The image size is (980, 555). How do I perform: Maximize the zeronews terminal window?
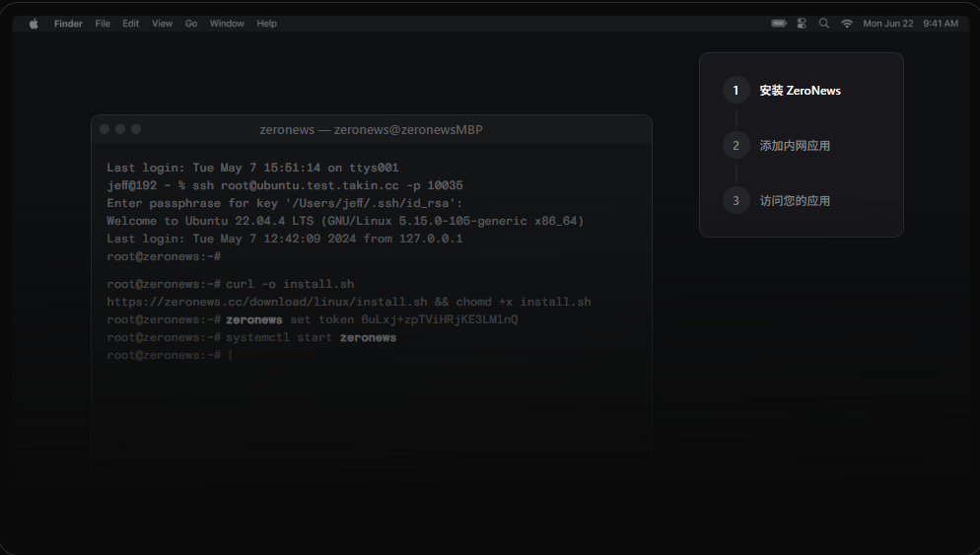136,129
